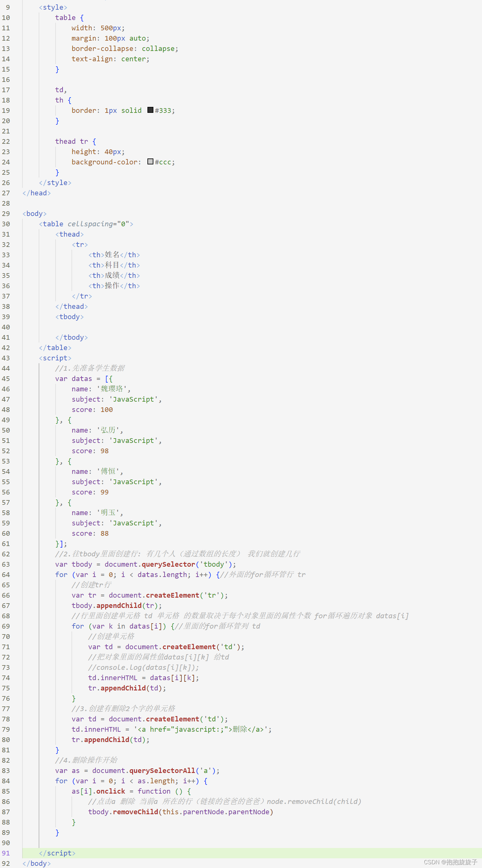Screen dimensions: 482x868
Task: Click the closing </body> tag
Action: (x=36, y=863)
